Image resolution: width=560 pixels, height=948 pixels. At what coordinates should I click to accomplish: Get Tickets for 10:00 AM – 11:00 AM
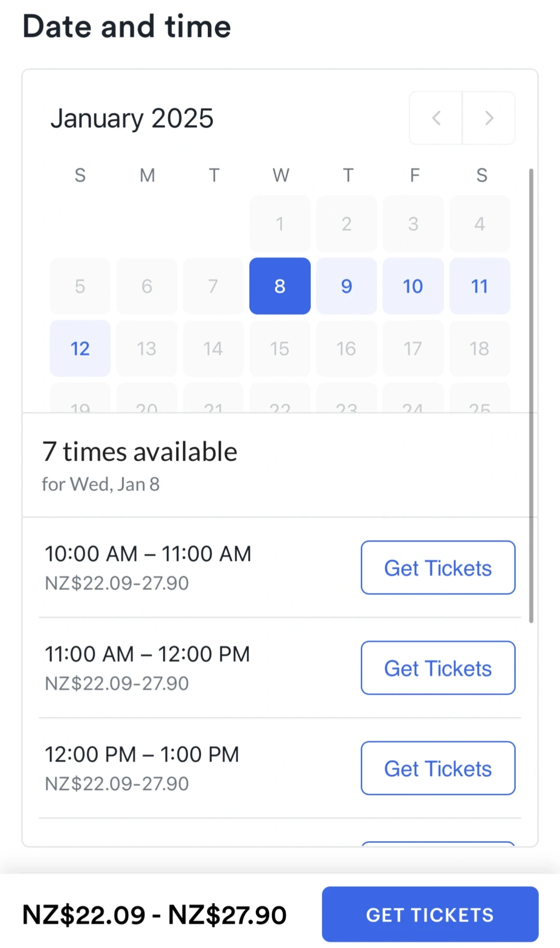point(438,568)
